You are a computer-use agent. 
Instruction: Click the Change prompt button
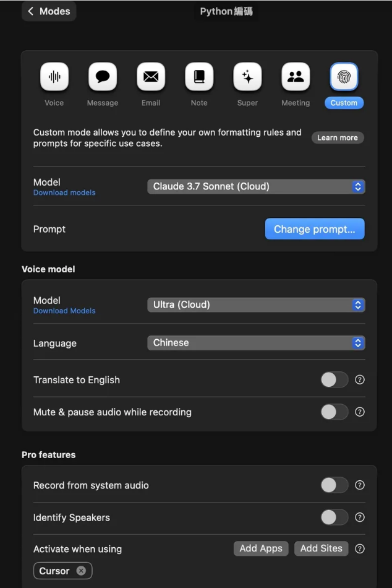tap(315, 229)
